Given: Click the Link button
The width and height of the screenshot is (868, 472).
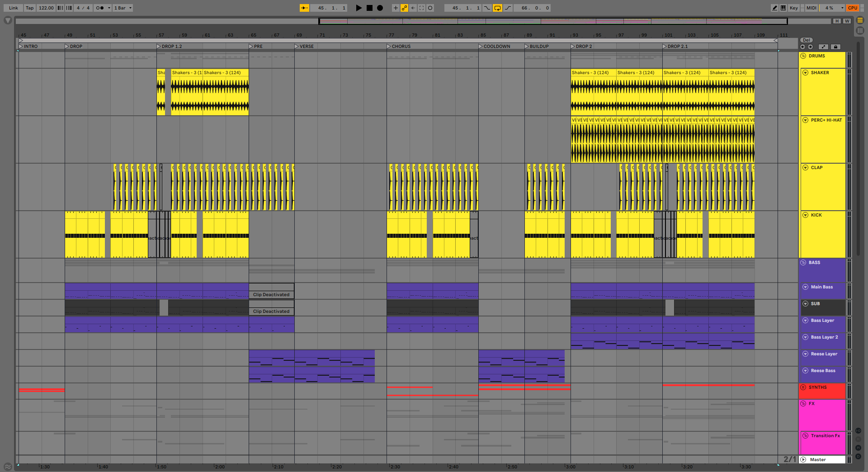Looking at the screenshot, I should [x=14, y=8].
